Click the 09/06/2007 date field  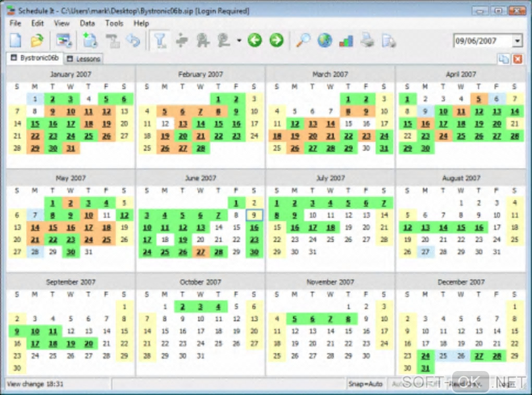pos(482,41)
